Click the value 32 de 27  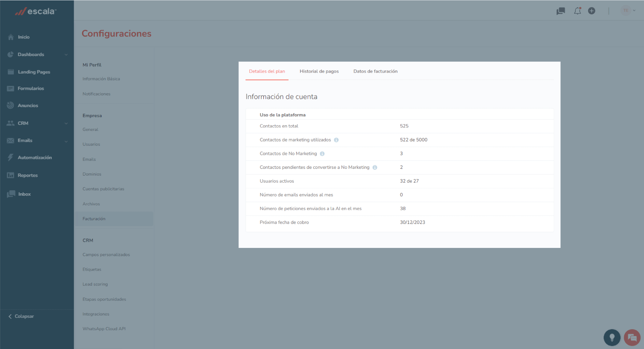tap(409, 181)
